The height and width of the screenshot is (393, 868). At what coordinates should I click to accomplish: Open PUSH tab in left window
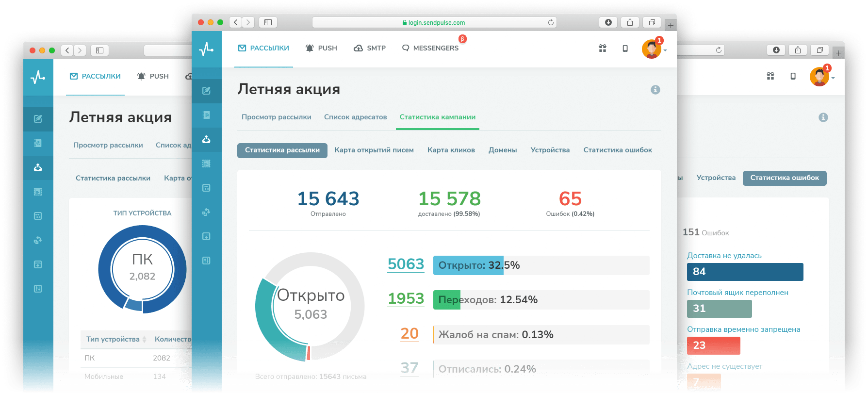153,76
